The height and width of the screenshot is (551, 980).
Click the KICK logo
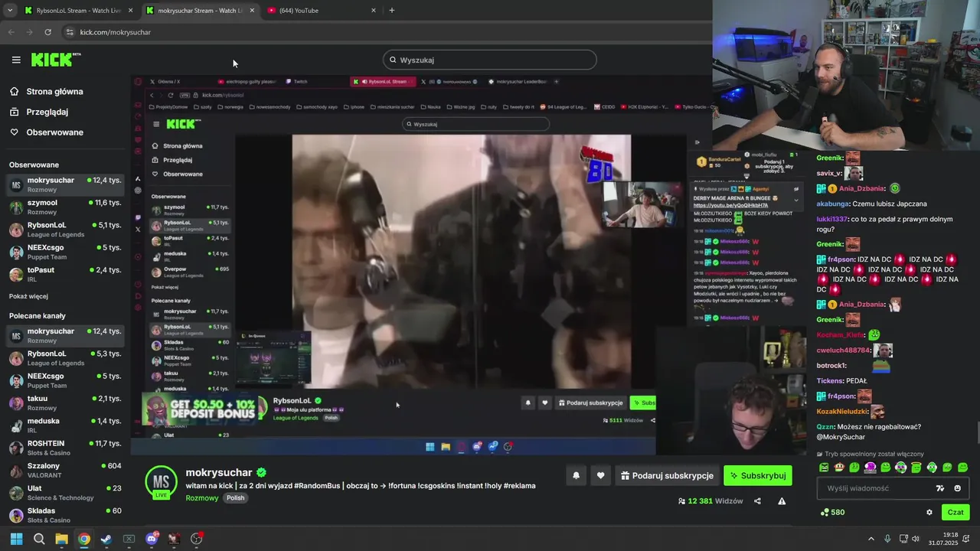click(55, 59)
